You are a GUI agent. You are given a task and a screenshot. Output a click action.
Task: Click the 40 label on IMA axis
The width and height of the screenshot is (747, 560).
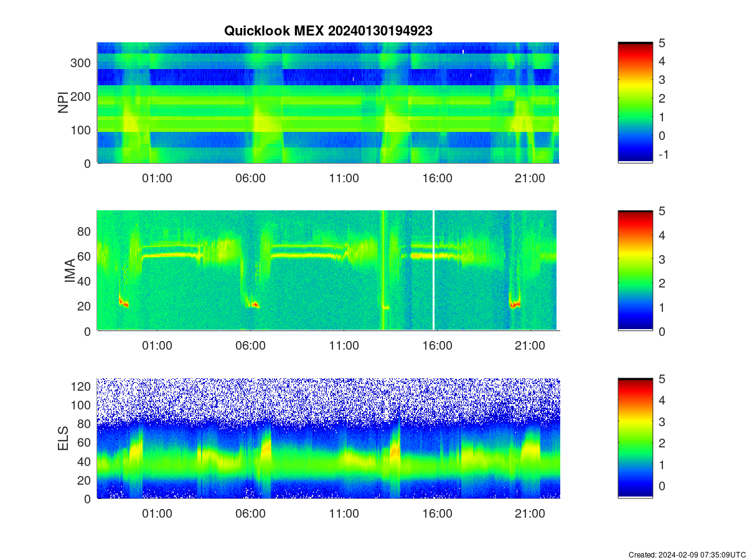click(x=85, y=281)
